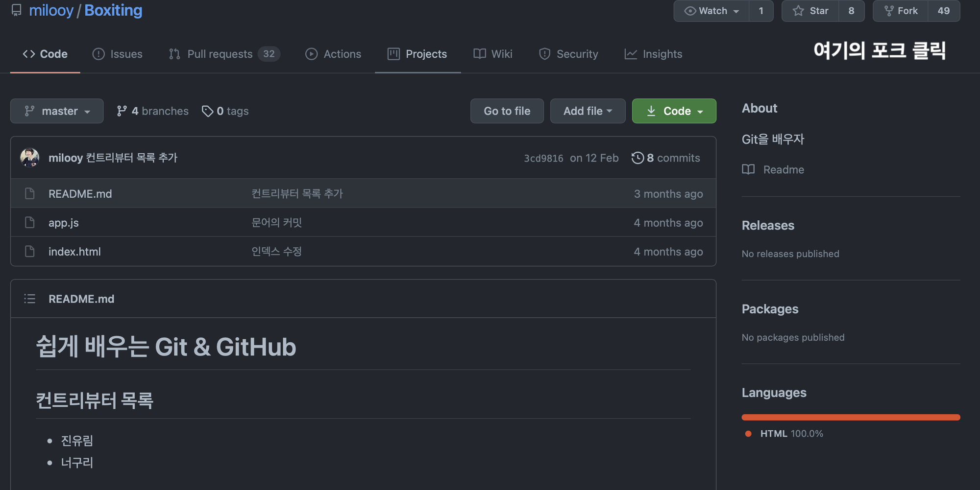Star this repository

[x=810, y=11]
